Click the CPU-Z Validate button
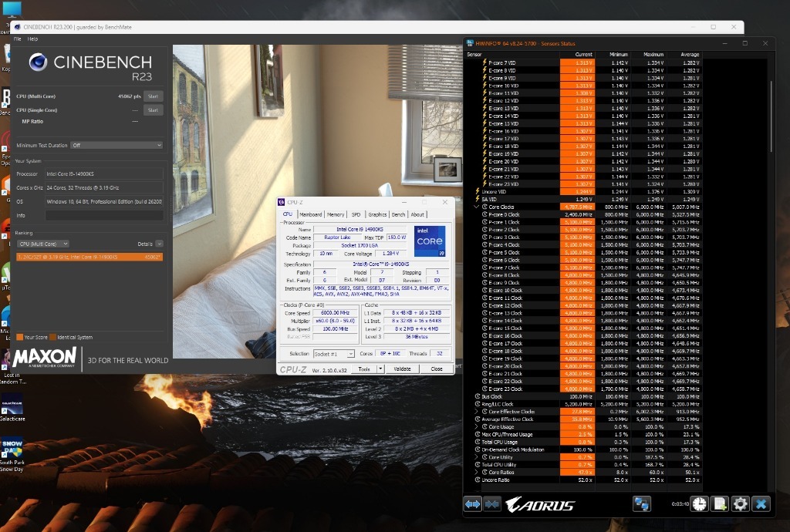This screenshot has height=532, width=790. tap(402, 369)
